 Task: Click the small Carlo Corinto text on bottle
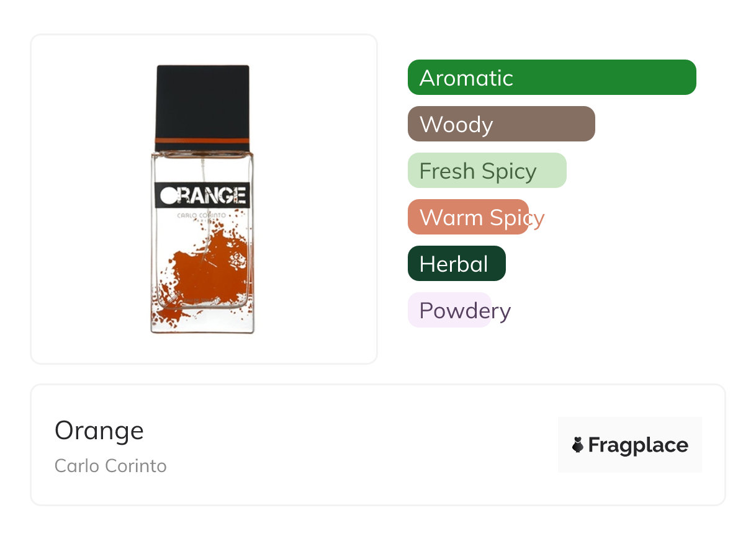coord(202,216)
